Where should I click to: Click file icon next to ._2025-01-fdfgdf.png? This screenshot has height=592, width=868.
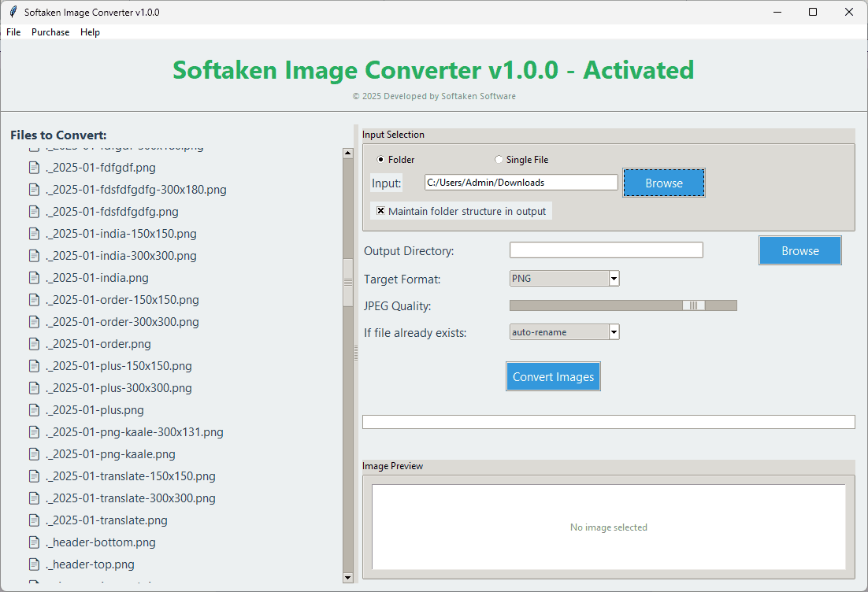tap(35, 168)
